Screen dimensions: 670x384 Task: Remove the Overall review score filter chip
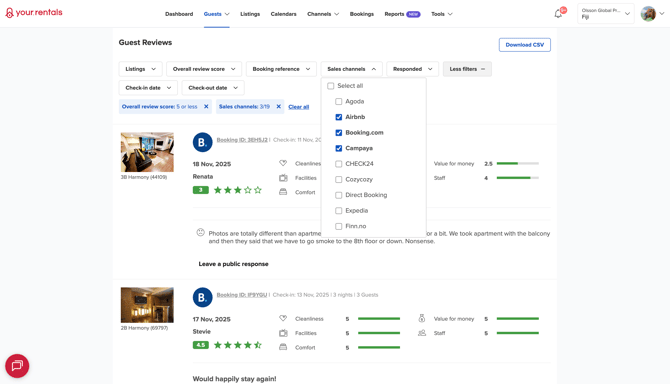tap(206, 106)
